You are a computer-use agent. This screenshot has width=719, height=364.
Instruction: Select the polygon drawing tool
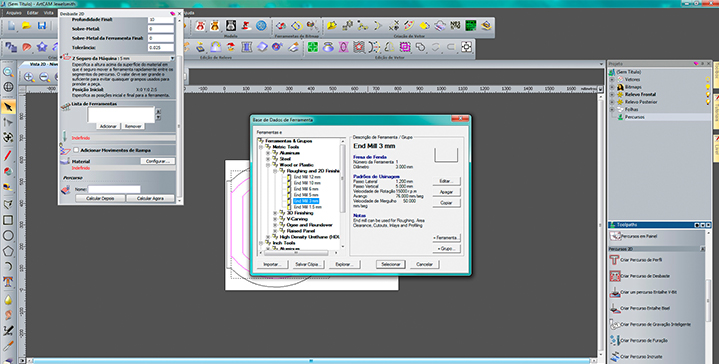(x=8, y=251)
